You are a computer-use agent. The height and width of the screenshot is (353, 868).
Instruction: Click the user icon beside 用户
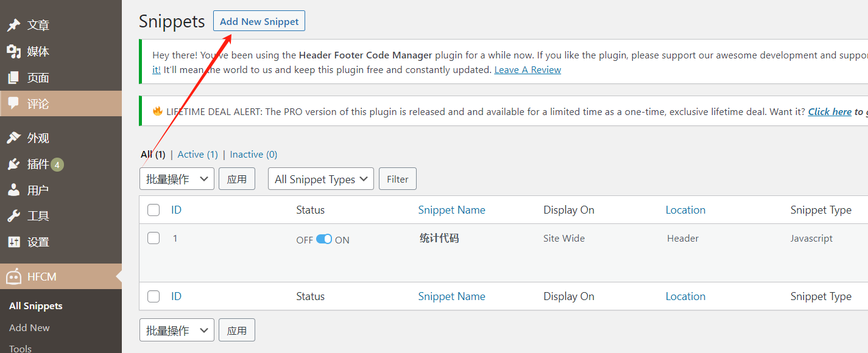coord(13,190)
